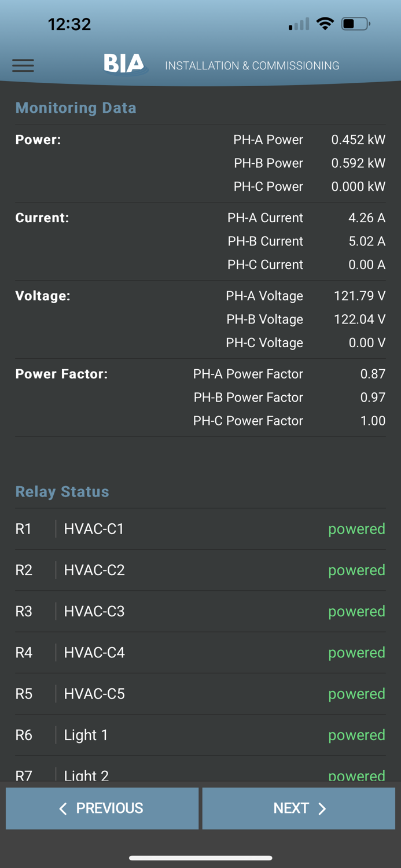Go back with the PREVIOUS button
The height and width of the screenshot is (868, 401).
[102, 808]
